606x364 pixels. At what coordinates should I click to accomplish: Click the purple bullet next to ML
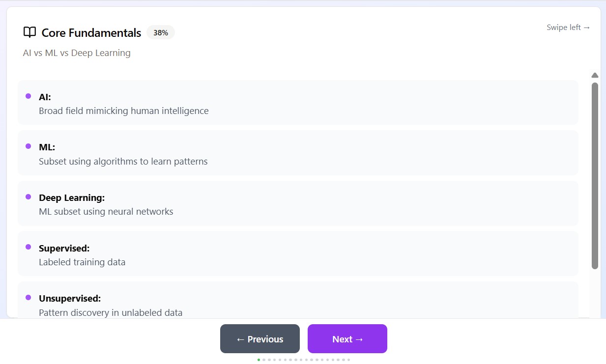click(x=28, y=146)
